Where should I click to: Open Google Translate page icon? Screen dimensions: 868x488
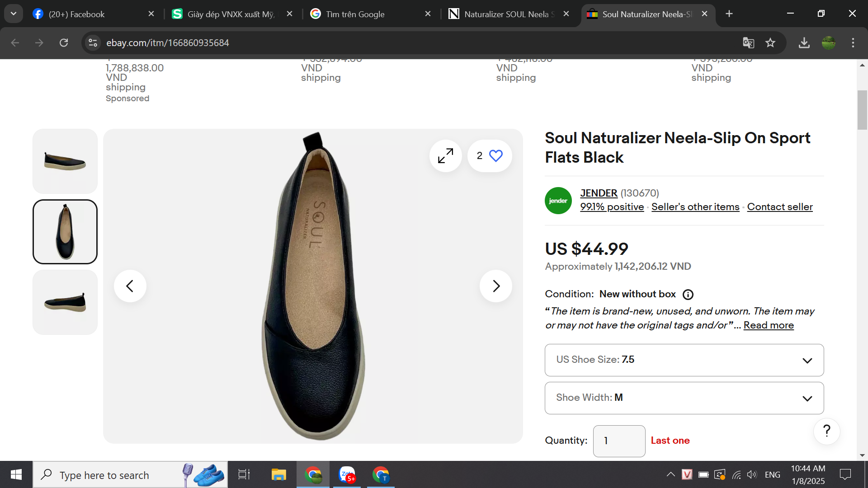pos(748,43)
